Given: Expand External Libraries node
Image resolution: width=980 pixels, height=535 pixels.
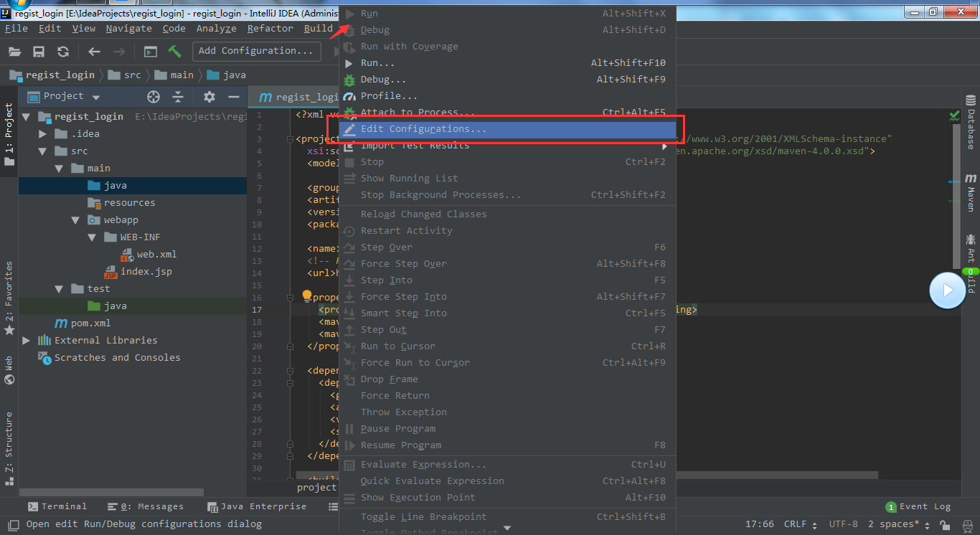Looking at the screenshot, I should coord(27,340).
